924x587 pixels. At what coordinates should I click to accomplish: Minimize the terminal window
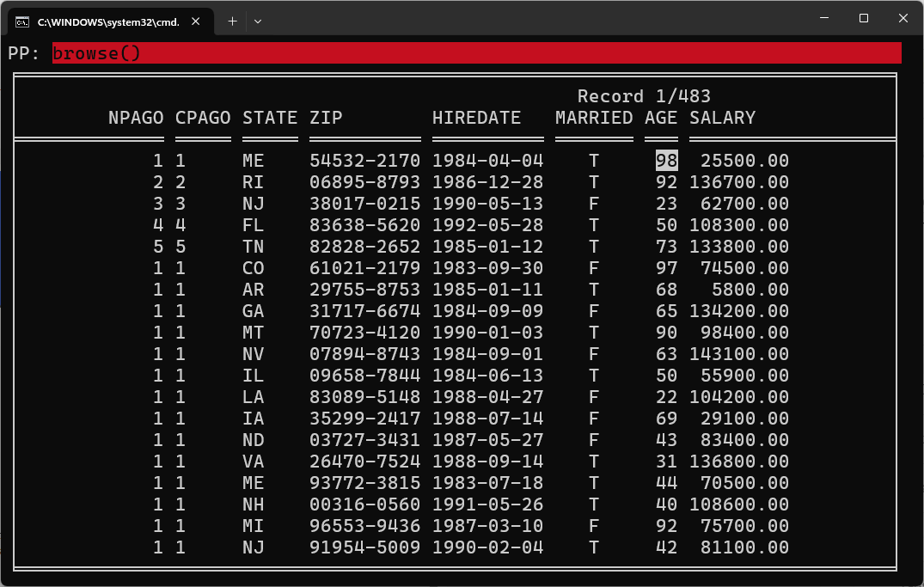[x=823, y=18]
